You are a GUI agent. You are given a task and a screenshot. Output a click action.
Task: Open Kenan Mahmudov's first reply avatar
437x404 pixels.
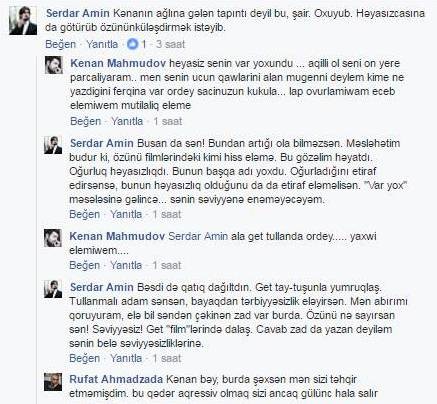pos(54,65)
